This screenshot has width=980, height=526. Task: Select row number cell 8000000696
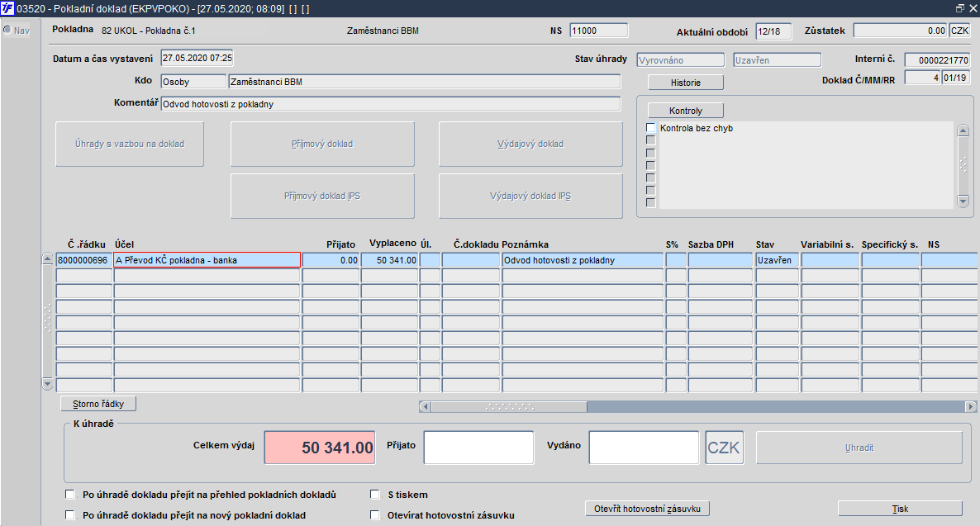83,260
